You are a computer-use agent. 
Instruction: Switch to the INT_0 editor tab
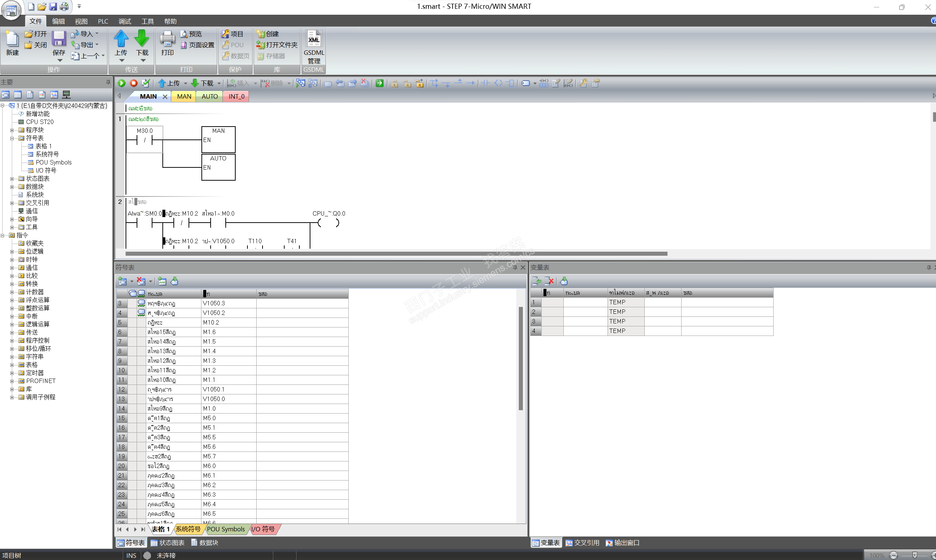[236, 97]
